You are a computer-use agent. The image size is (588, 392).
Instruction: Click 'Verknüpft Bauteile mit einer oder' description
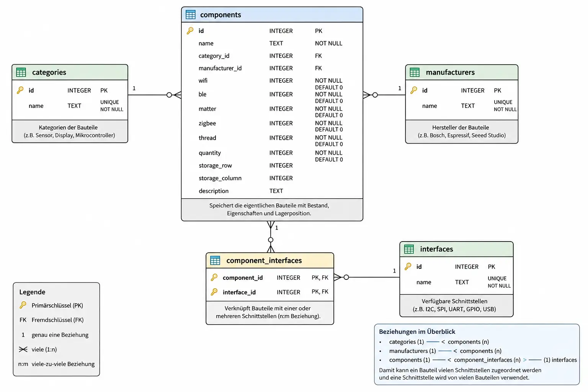tap(268, 308)
